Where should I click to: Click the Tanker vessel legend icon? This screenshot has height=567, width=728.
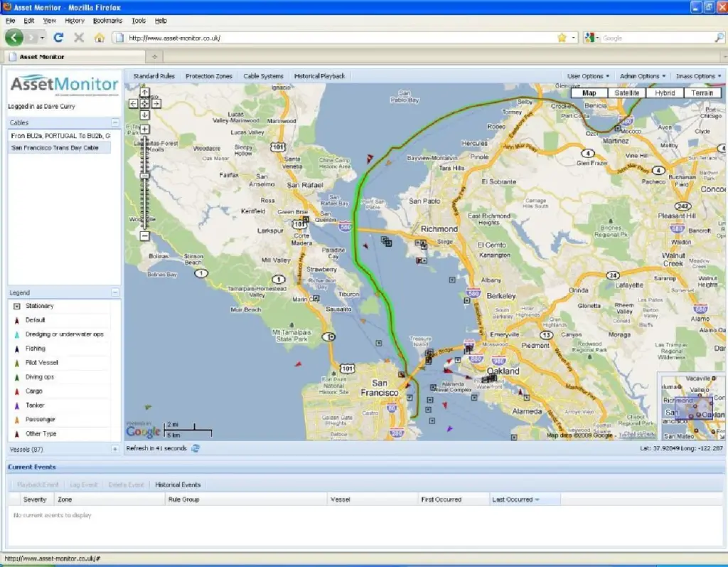tap(17, 406)
